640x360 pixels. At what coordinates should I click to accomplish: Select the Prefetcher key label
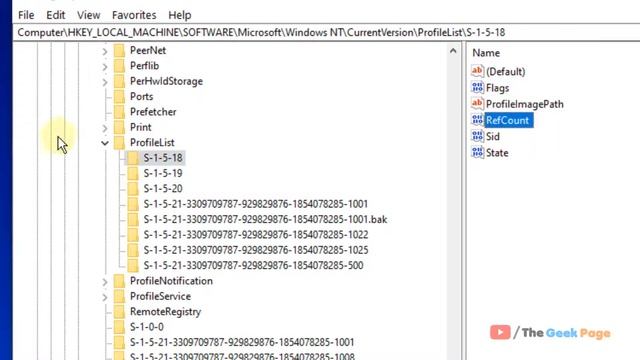coord(153,112)
